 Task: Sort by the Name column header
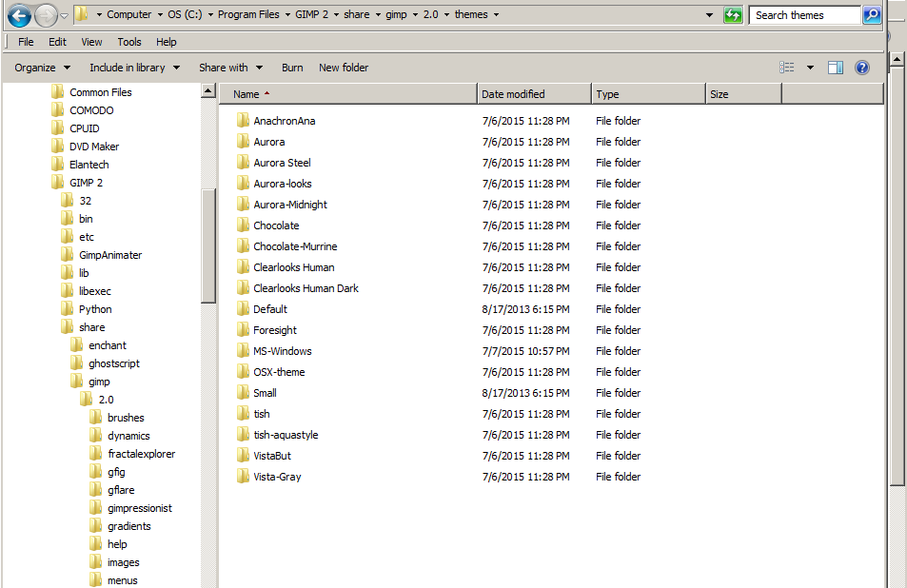click(348, 93)
